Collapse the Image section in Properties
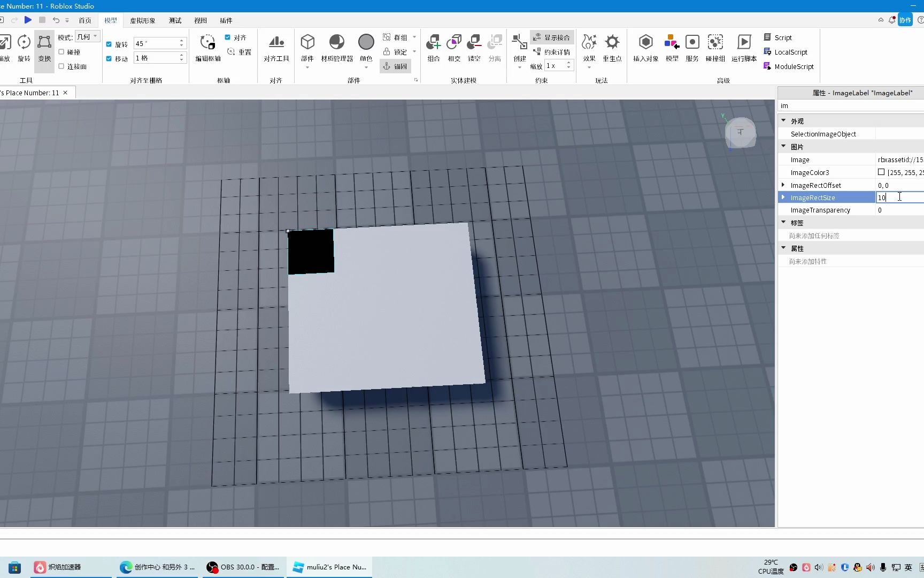This screenshot has height=578, width=924. (x=784, y=147)
